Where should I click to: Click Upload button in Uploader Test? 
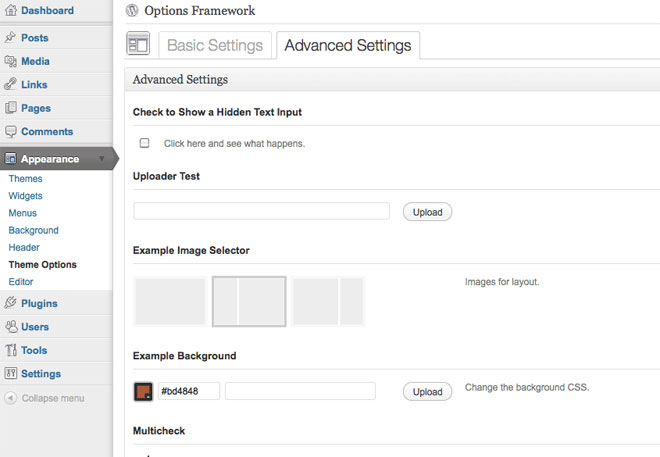pos(427,212)
